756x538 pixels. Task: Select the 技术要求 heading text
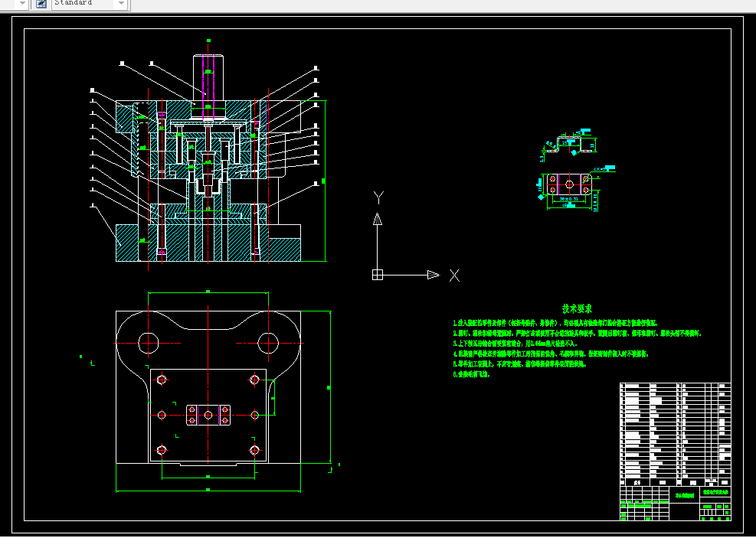tap(577, 308)
